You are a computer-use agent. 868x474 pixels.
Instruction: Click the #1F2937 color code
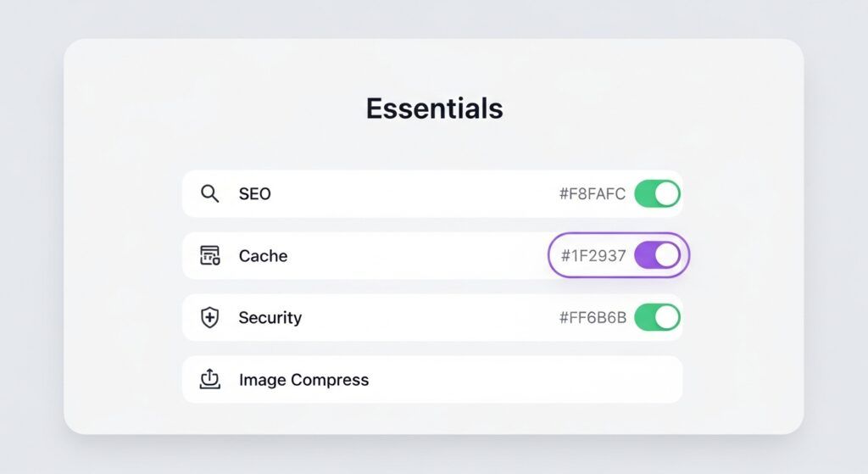(593, 256)
